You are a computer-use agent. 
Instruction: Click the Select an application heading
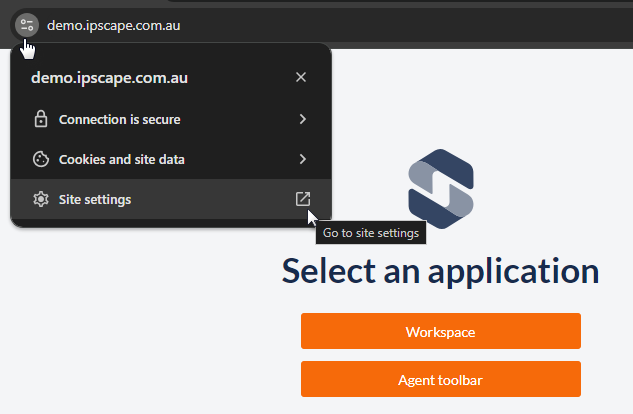pos(440,270)
